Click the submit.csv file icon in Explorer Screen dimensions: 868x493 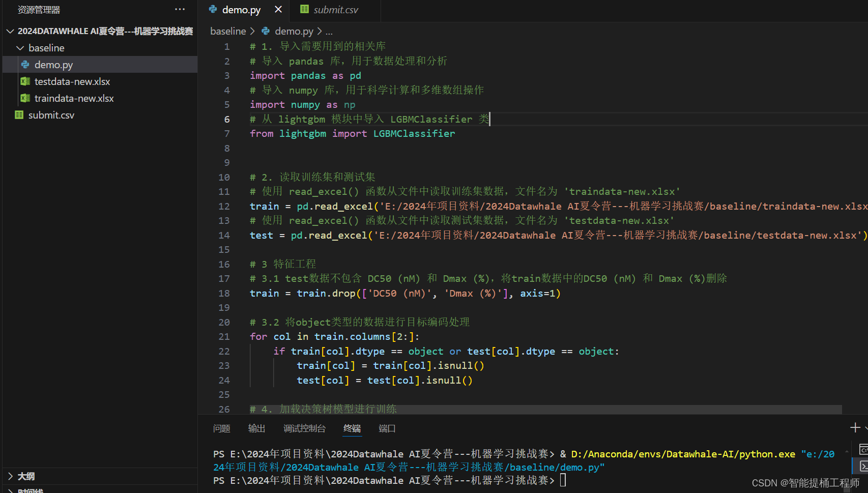pyautogui.click(x=19, y=115)
